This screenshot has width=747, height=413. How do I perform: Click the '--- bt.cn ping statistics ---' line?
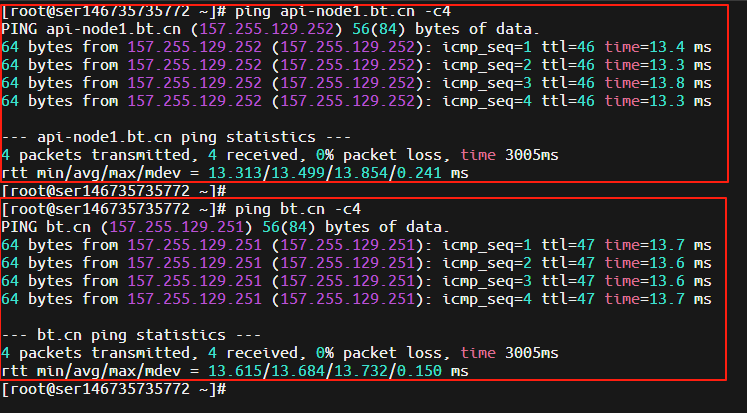point(131,335)
